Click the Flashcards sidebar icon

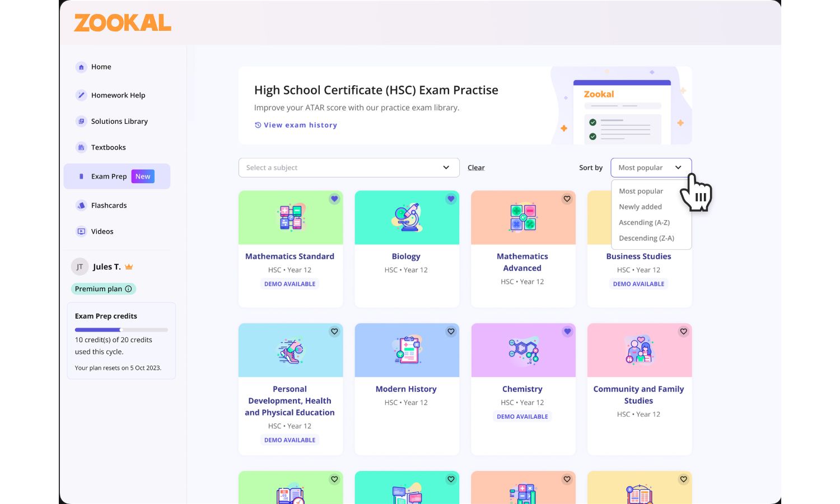(x=81, y=206)
